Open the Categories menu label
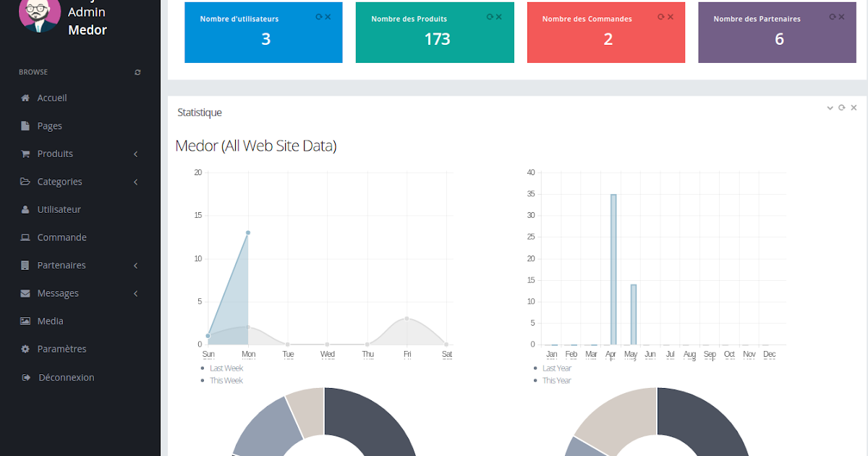The width and height of the screenshot is (868, 456). 60,182
